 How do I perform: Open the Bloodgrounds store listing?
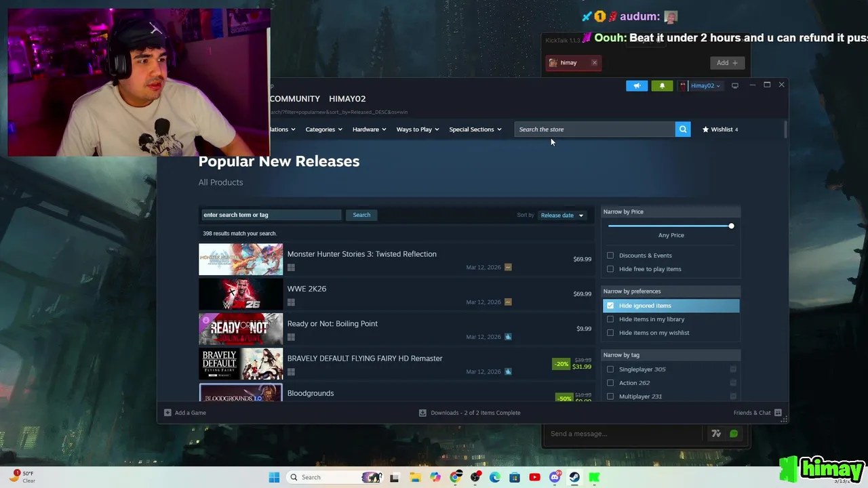click(310, 393)
